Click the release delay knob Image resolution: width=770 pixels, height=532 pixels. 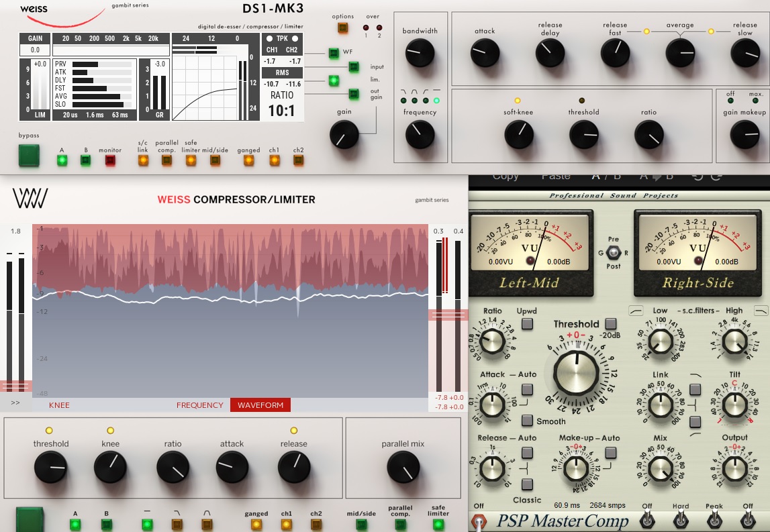550,52
